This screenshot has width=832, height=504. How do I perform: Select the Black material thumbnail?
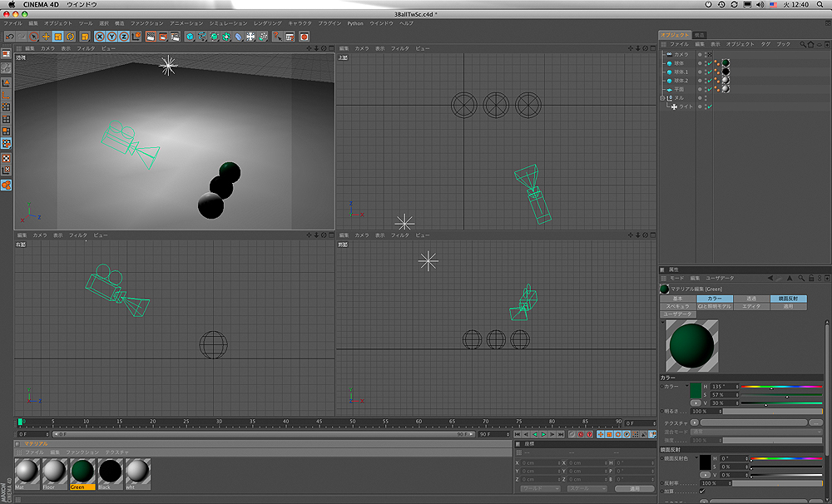click(110, 473)
